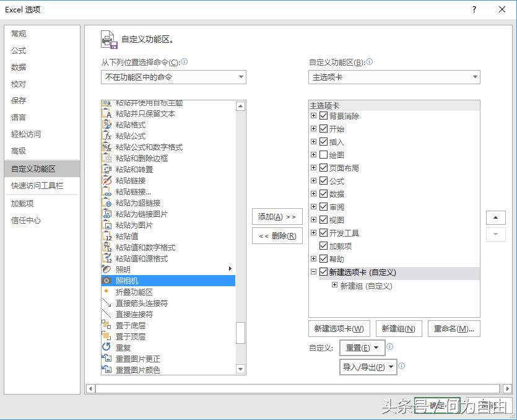The height and width of the screenshot is (420, 517).
Task: Click the 新建选项卡(W) button
Action: coord(339,328)
